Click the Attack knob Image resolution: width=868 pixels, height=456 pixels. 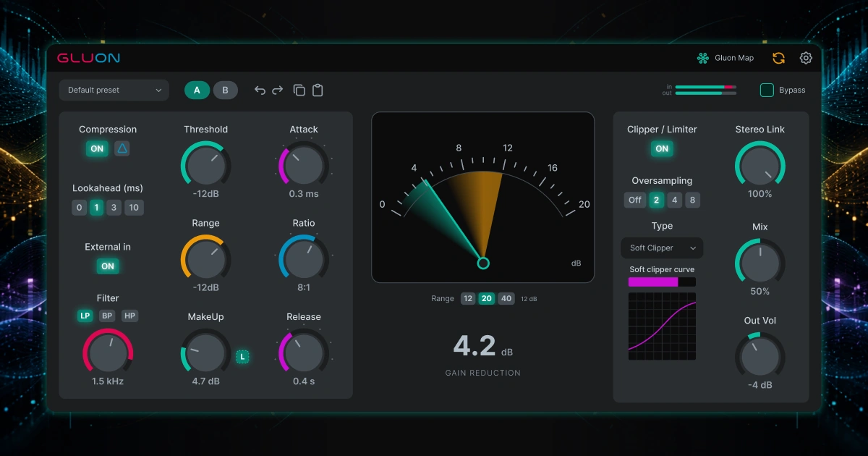click(x=304, y=166)
